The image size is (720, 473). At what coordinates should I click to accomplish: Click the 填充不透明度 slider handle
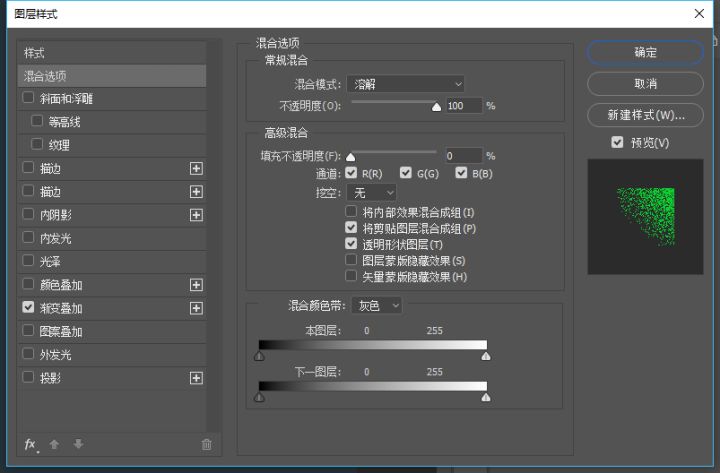(350, 157)
